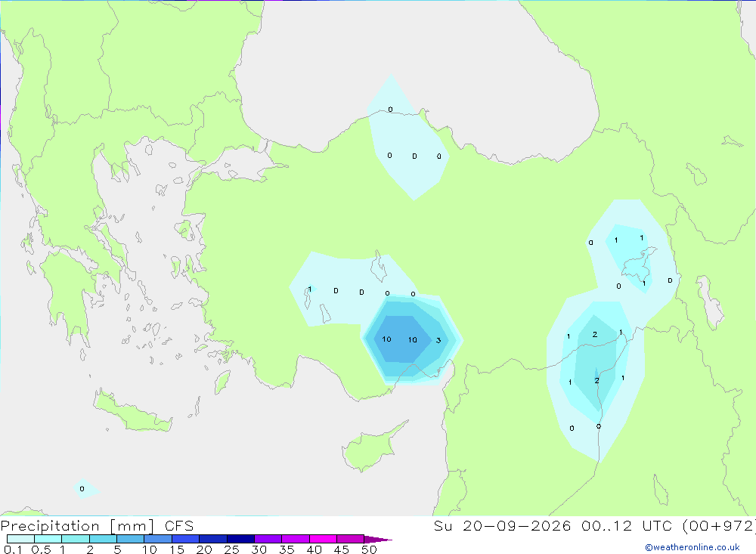This screenshot has height=554, width=756.
Task: Click the legend label '50'
Action: click(x=369, y=549)
